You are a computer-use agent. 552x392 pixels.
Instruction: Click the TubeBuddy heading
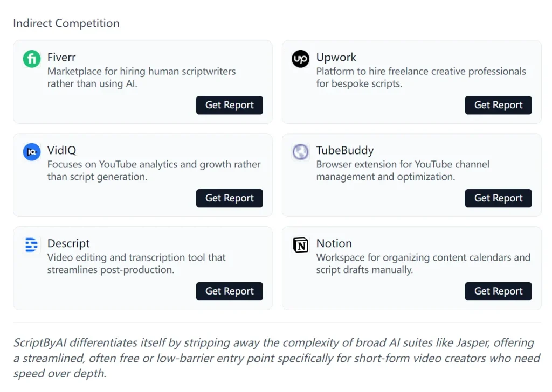point(344,150)
